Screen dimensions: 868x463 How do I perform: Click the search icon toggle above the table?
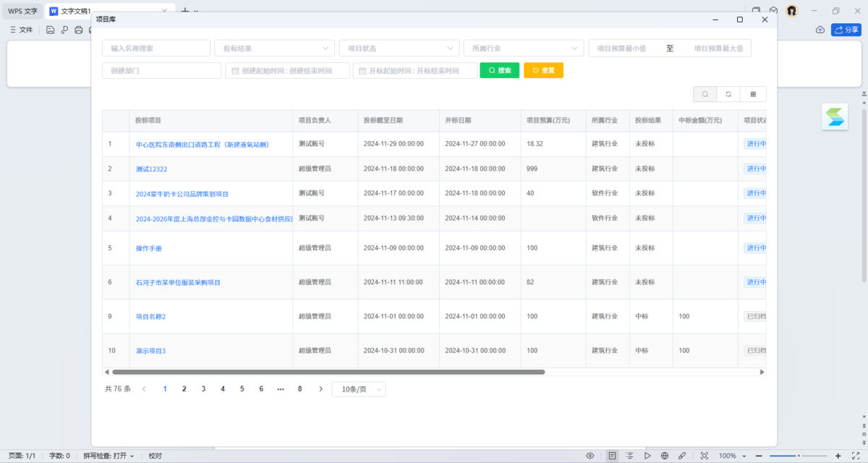click(705, 94)
